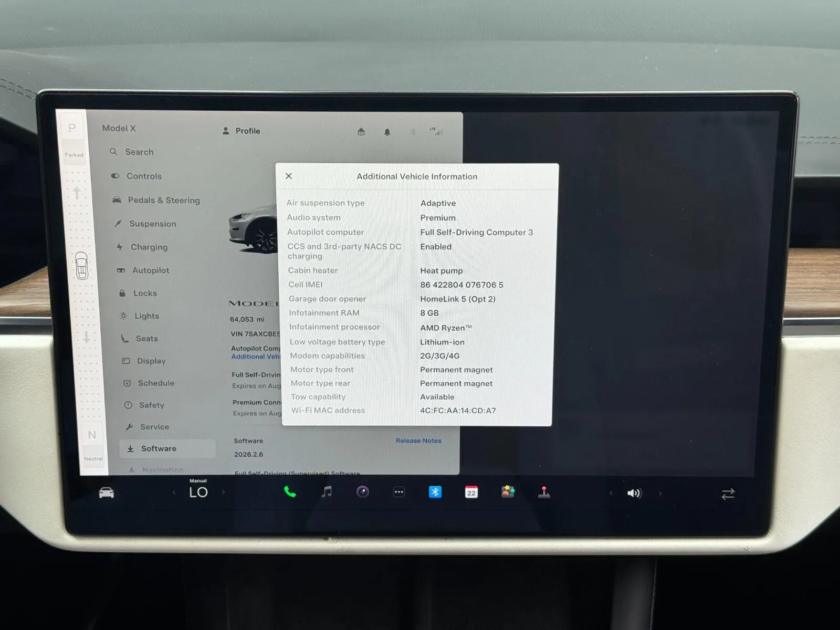
Task: Increase cabin temperature with right arrow
Action: (x=223, y=492)
